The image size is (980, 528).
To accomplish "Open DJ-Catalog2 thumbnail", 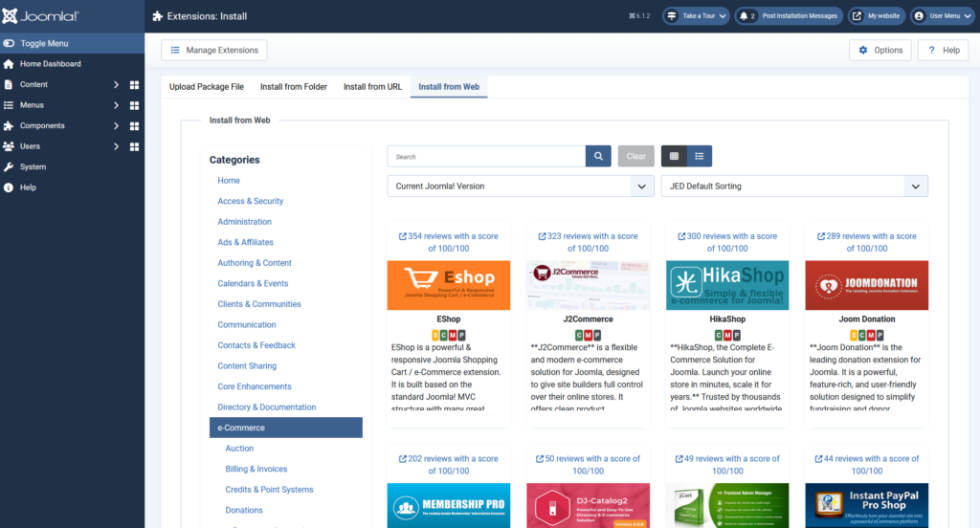I will point(589,505).
